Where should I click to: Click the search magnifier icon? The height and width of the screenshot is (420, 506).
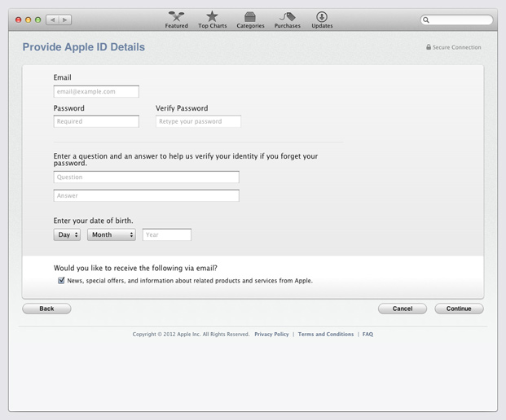(426, 20)
